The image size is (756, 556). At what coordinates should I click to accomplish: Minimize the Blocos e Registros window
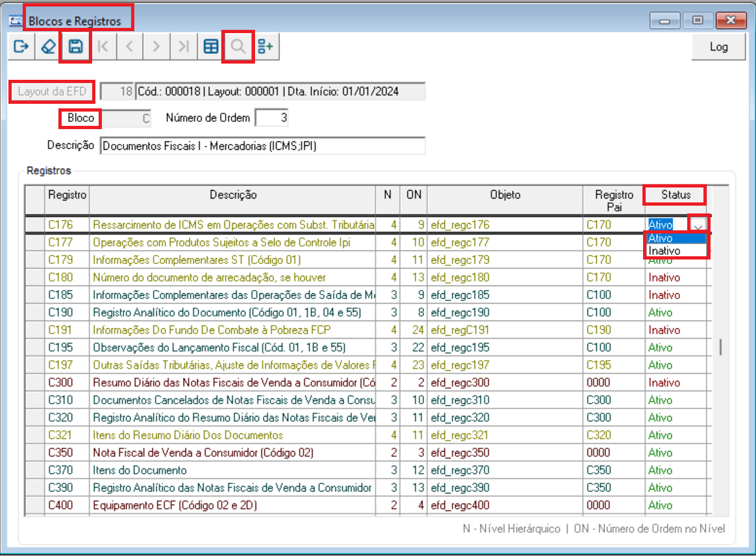(665, 21)
